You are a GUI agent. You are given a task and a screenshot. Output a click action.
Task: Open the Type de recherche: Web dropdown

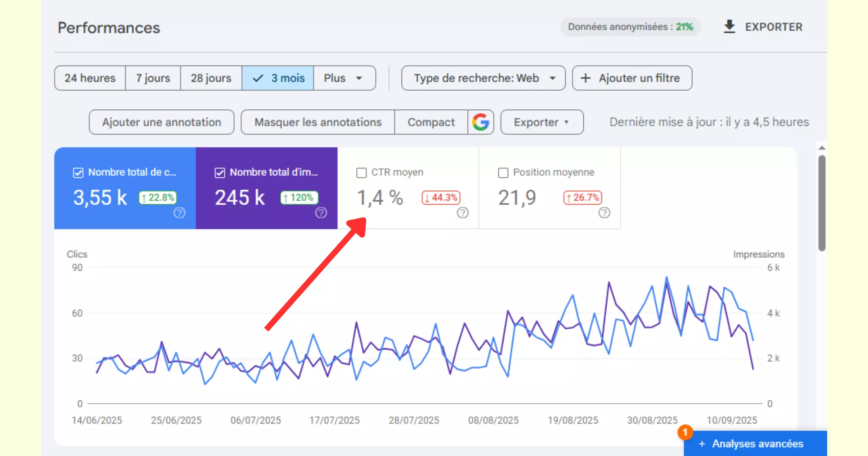pyautogui.click(x=483, y=78)
